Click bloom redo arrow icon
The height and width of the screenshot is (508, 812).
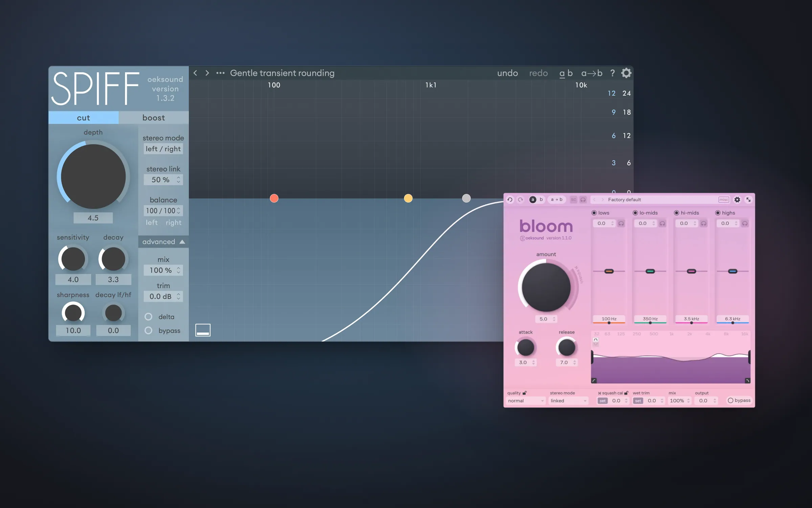click(520, 199)
